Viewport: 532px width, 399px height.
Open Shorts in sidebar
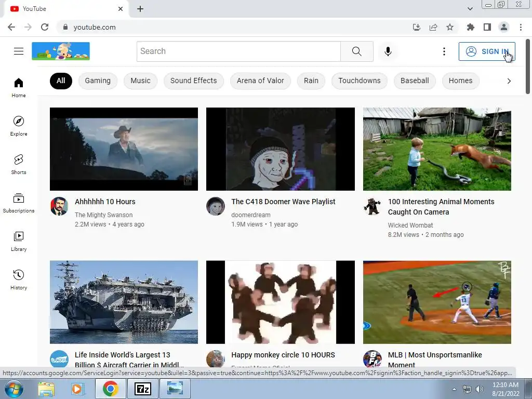[x=19, y=165]
